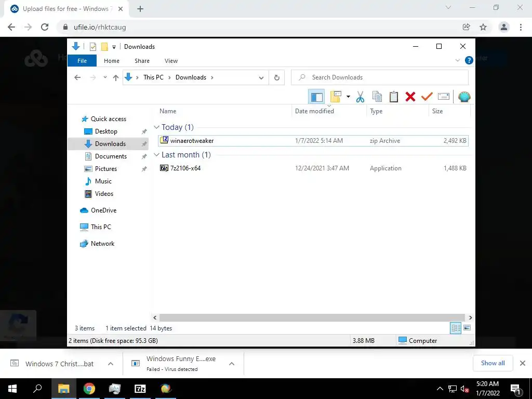Go back in Explorer navigation
This screenshot has width=532, height=399.
[77, 77]
